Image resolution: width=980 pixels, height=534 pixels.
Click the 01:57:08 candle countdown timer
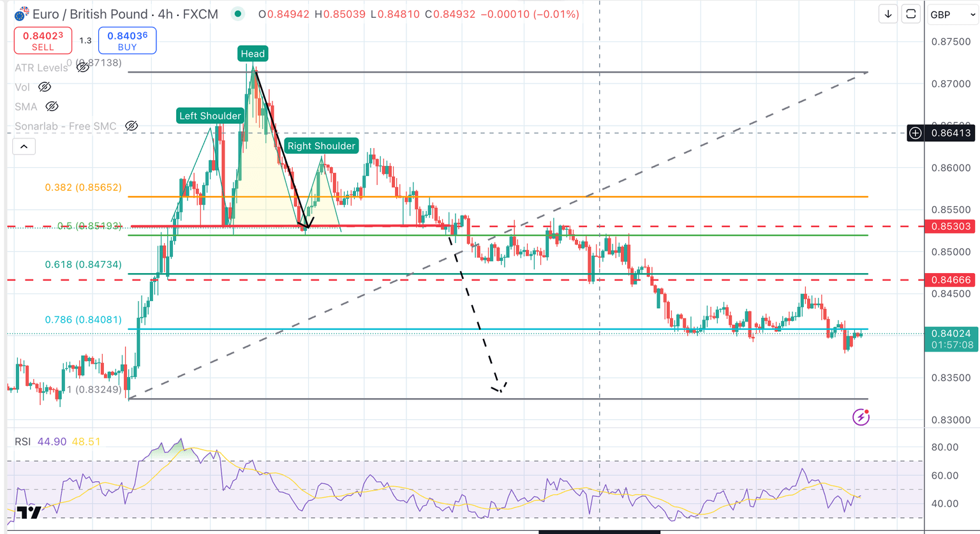coord(951,345)
